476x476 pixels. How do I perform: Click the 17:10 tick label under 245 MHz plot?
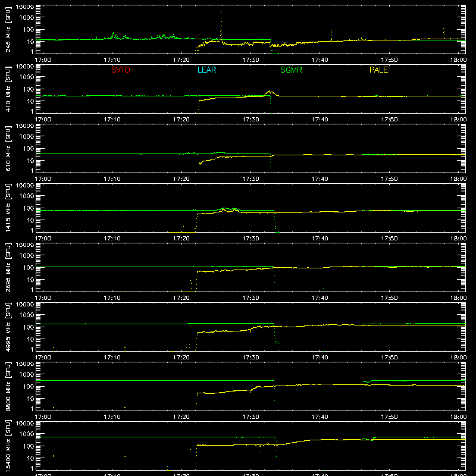point(112,60)
